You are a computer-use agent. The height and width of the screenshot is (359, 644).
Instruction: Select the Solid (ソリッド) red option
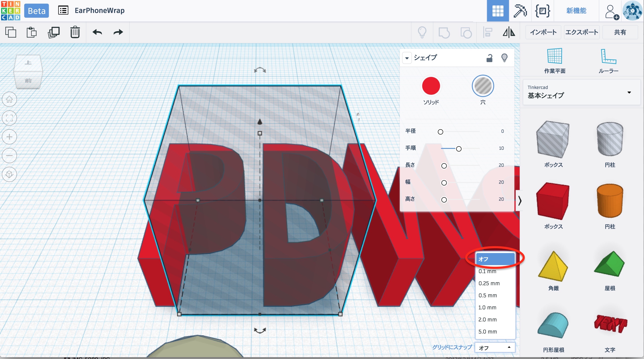(x=431, y=86)
